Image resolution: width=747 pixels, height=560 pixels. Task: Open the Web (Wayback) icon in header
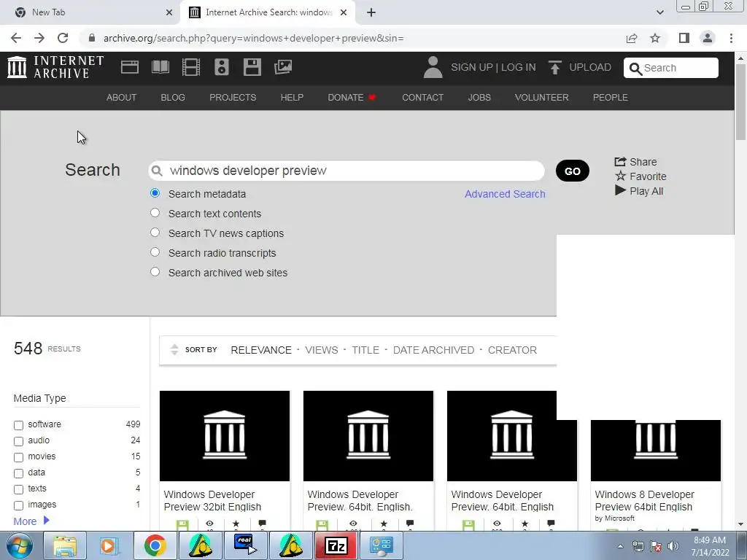130,67
